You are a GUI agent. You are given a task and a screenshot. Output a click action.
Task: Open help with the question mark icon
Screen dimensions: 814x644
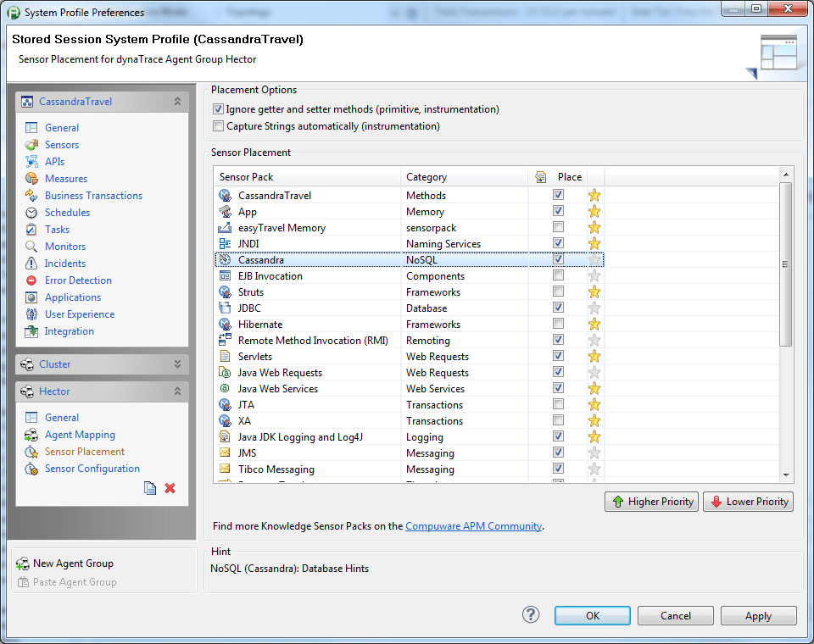(x=531, y=615)
